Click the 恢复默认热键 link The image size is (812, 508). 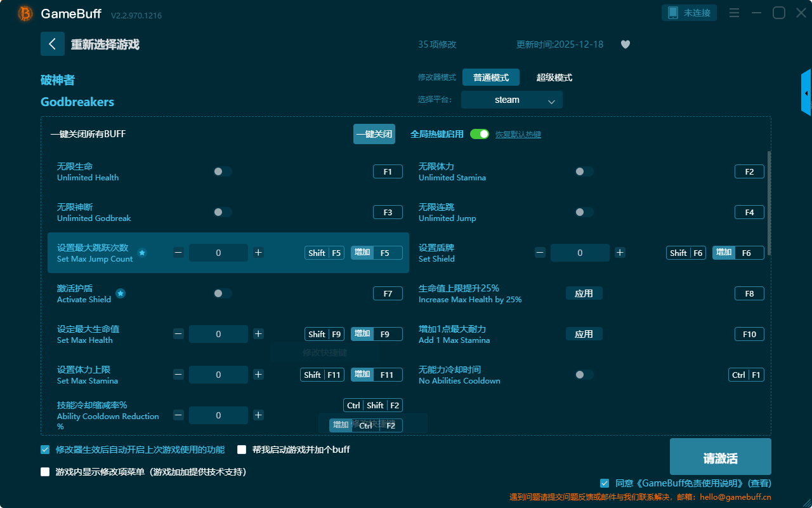coord(518,135)
